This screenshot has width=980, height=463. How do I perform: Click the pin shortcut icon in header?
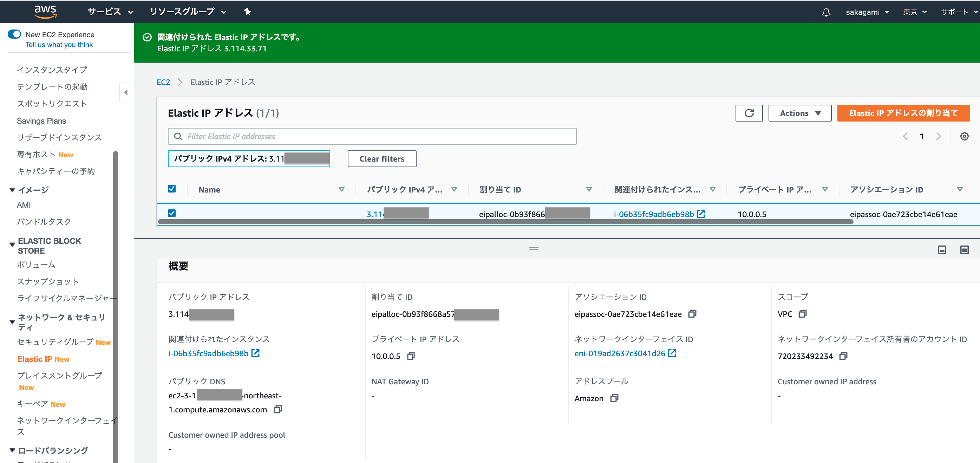pos(247,12)
